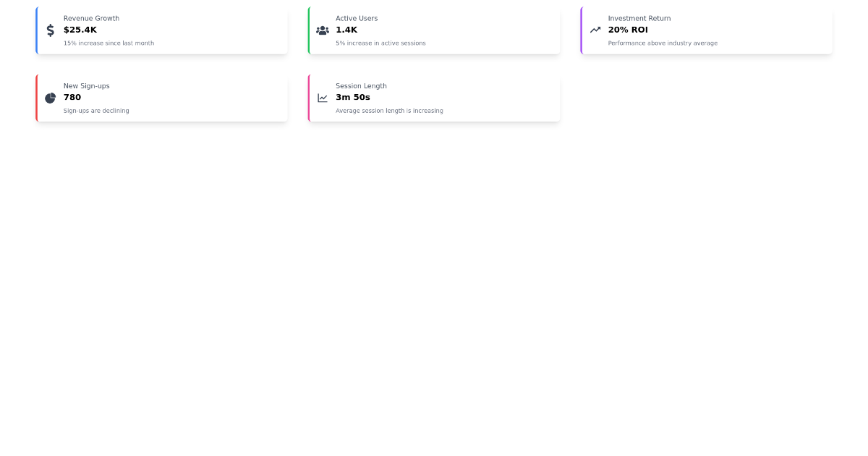The width and height of the screenshot is (868, 456).
Task: Click the purple accent bar on Investment Return
Action: coord(582,30)
